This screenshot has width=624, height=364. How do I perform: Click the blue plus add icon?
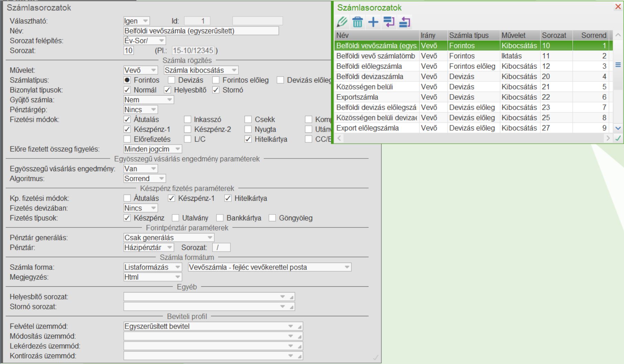pyautogui.click(x=373, y=22)
